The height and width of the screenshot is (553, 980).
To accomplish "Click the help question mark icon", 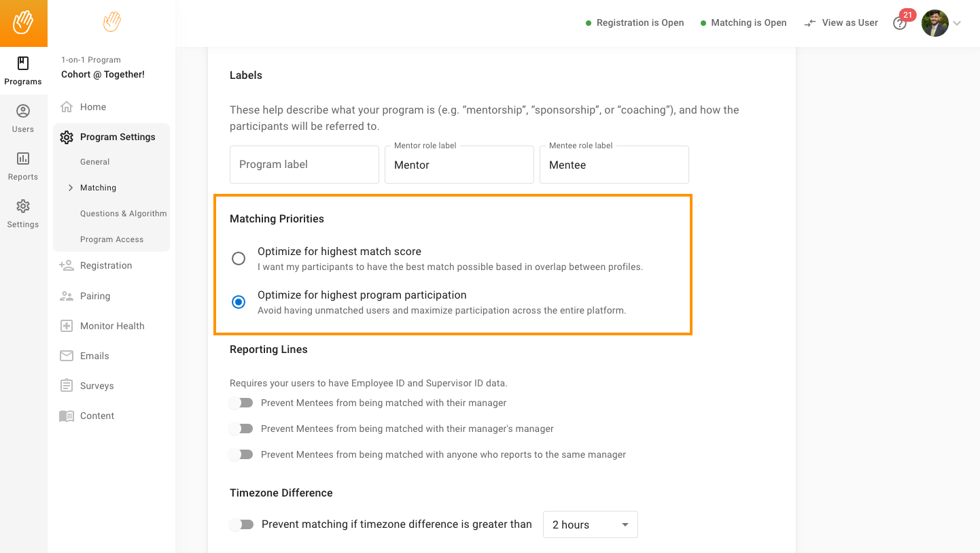I will pyautogui.click(x=900, y=24).
